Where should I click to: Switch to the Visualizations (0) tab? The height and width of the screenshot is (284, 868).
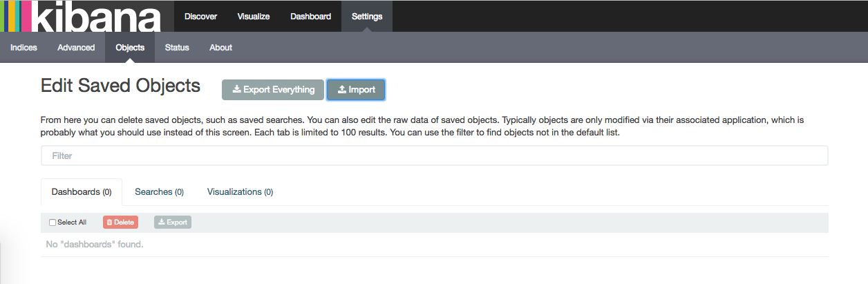pyautogui.click(x=240, y=192)
